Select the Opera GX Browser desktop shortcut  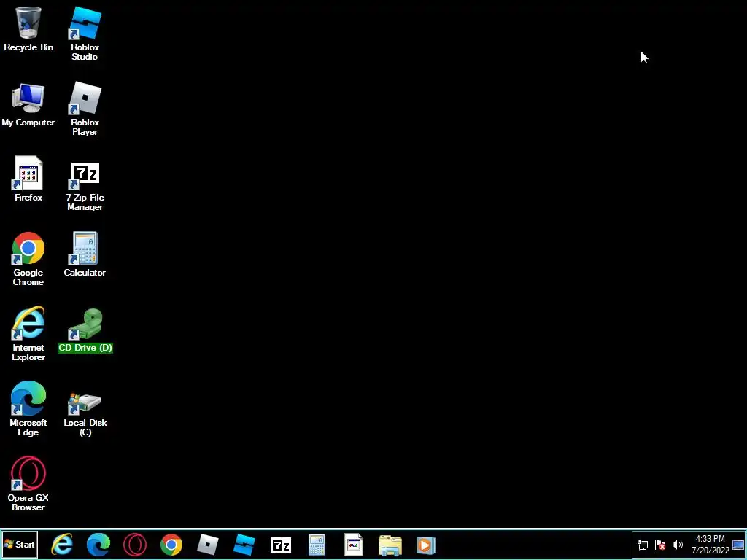(x=28, y=484)
